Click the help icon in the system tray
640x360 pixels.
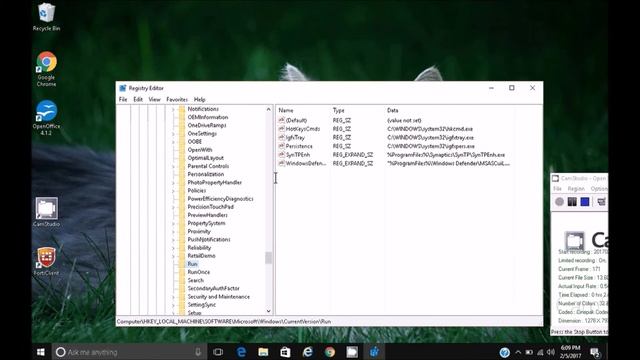pos(504,352)
